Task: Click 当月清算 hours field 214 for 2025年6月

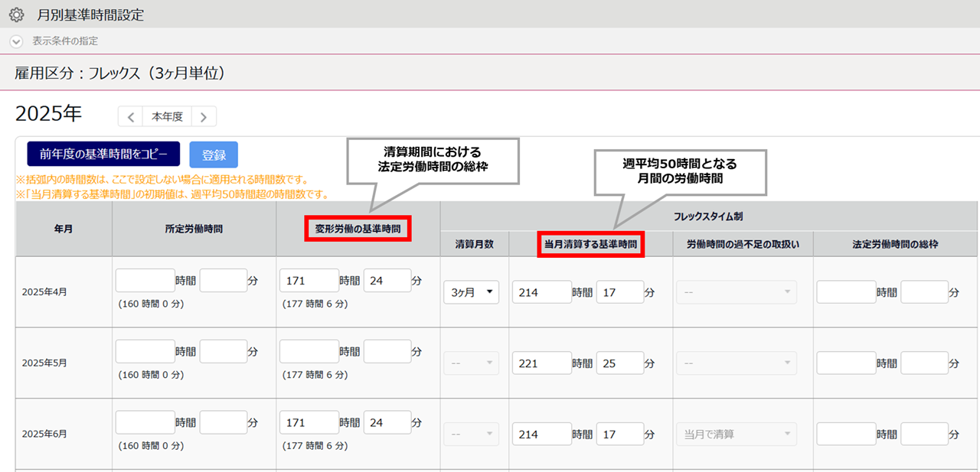Action: tap(542, 435)
